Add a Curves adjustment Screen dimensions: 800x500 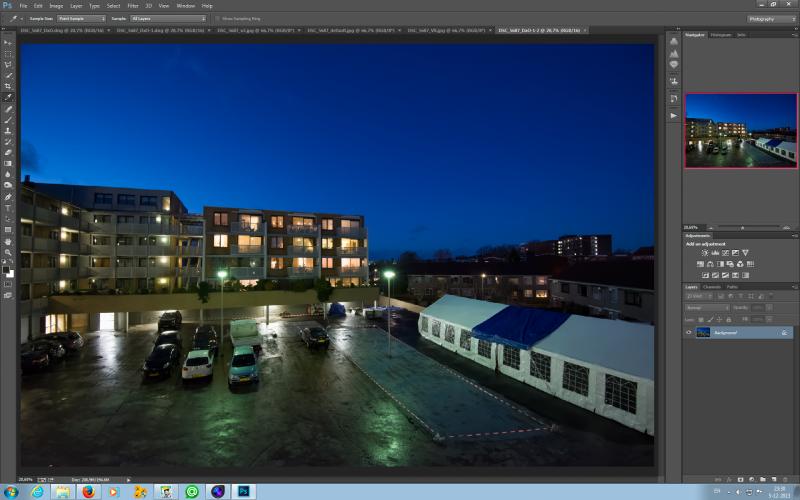click(725, 253)
